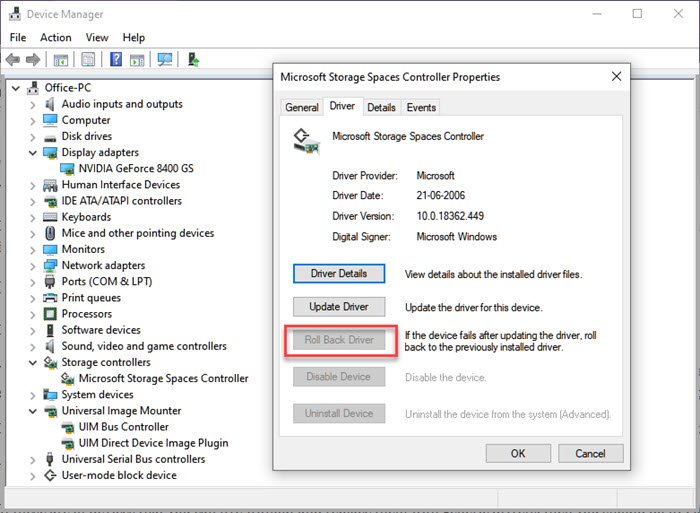Open the Help menu

[x=133, y=38]
